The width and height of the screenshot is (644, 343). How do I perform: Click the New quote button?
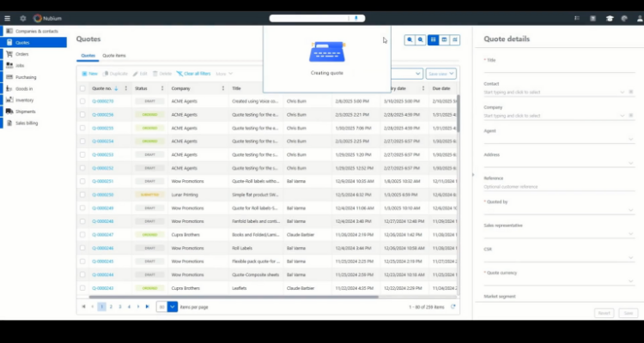pos(89,74)
